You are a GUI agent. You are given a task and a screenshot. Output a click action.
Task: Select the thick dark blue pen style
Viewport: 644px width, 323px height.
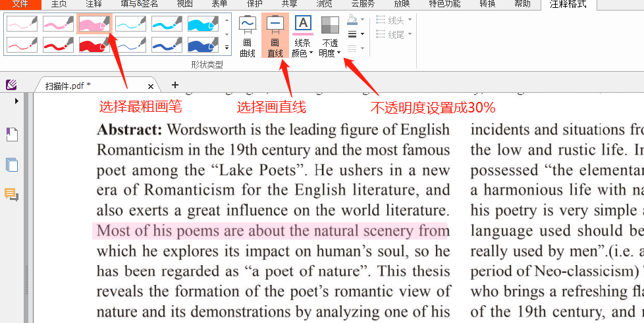pyautogui.click(x=202, y=45)
